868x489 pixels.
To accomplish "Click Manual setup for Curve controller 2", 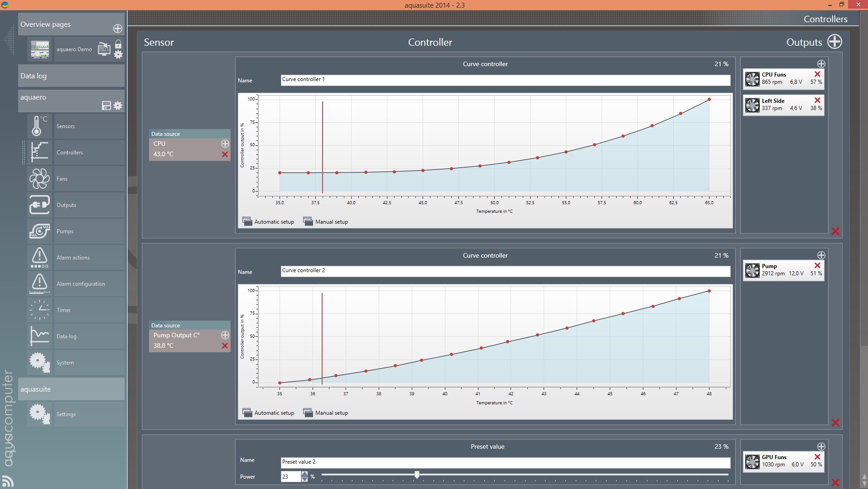I will (x=326, y=412).
